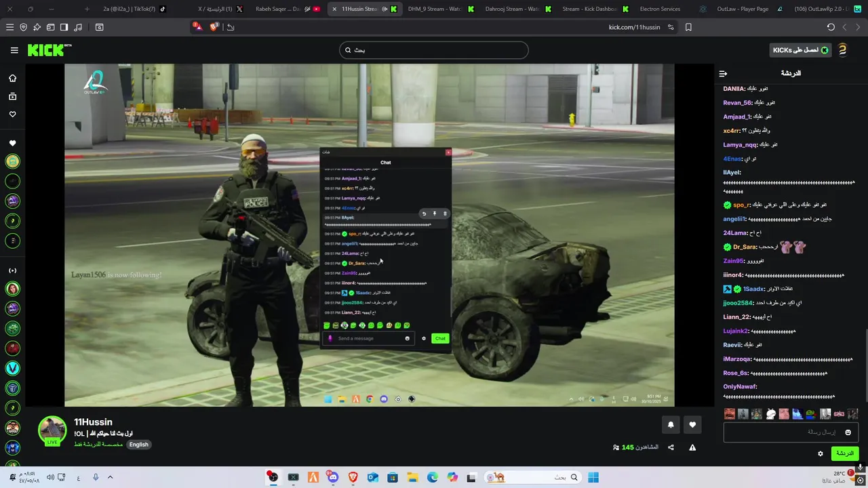Report the stream with warning icon
868x488 pixels.
692,447
